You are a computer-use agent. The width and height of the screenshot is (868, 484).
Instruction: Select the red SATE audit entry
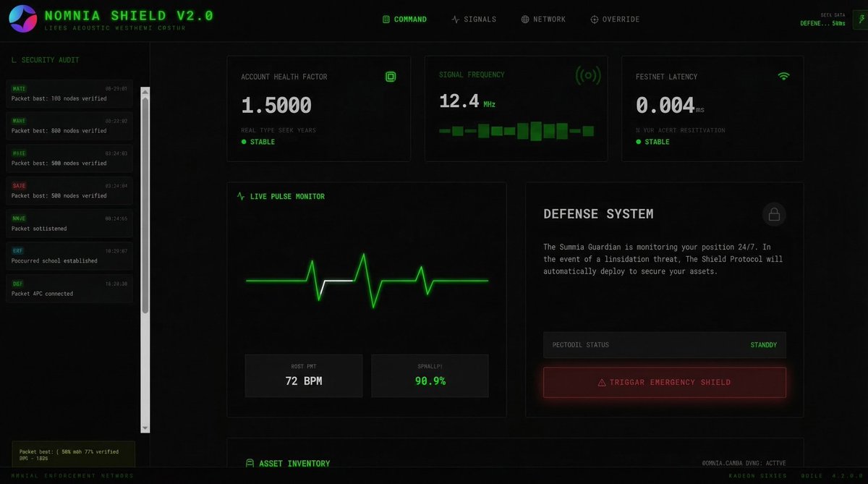(69, 191)
